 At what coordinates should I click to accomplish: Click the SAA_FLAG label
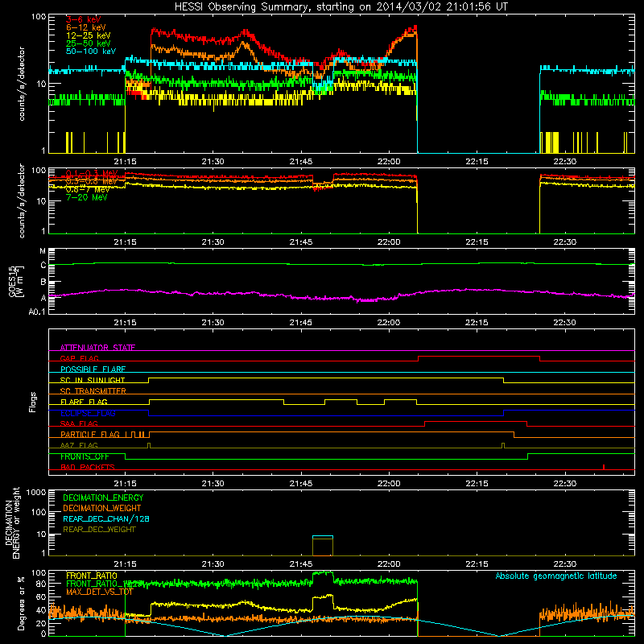point(79,423)
